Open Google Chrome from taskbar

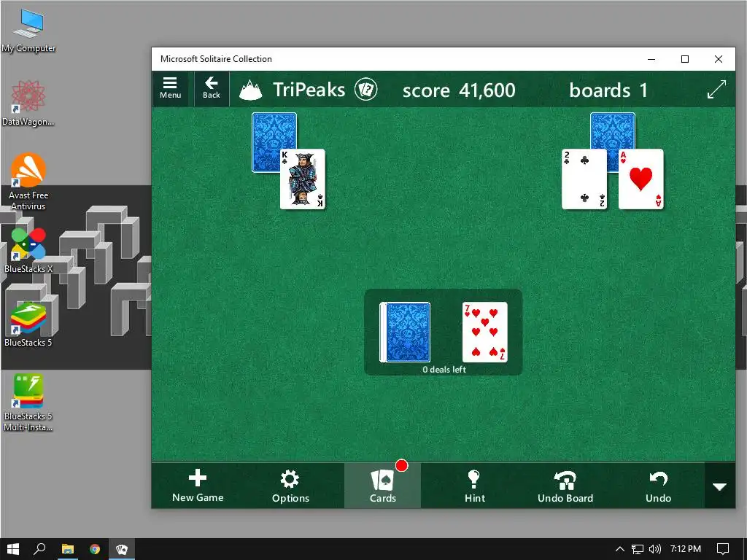[95, 549]
